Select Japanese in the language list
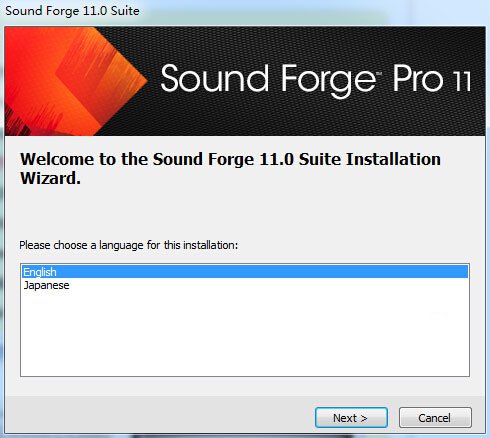490x438 pixels. coord(46,285)
